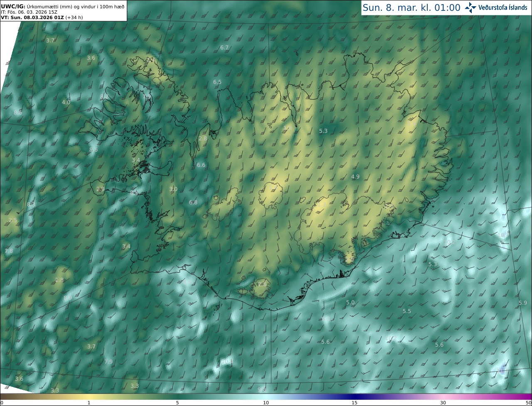This screenshot has width=532, height=406.
Task: Click the '3.0' value on the map
Action: [x=173, y=189]
